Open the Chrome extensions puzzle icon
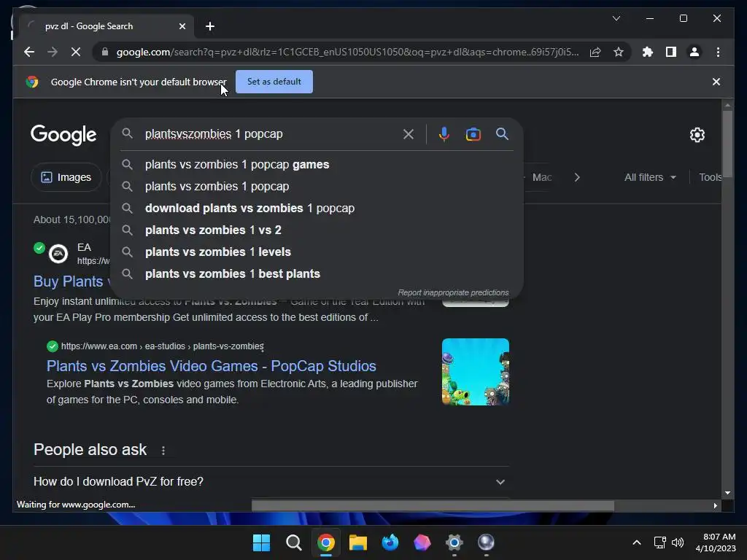This screenshot has height=560, width=747. pyautogui.click(x=648, y=52)
